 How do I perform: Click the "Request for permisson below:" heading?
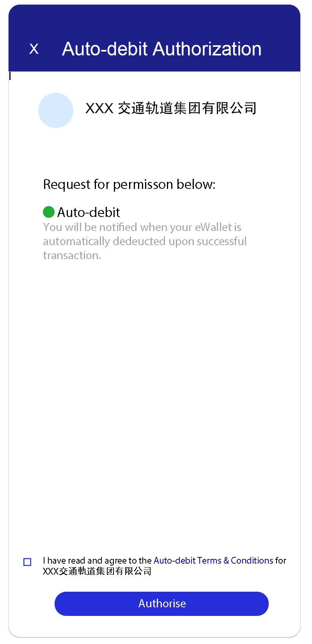(x=129, y=184)
